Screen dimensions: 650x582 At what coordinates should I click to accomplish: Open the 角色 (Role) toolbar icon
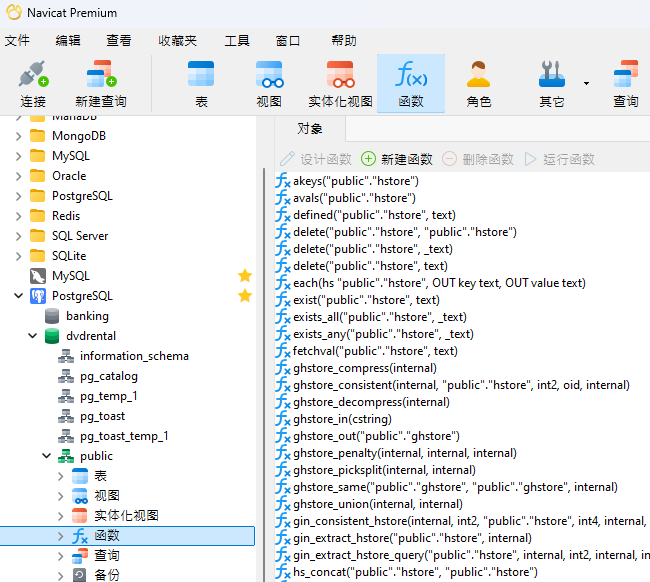(x=478, y=84)
